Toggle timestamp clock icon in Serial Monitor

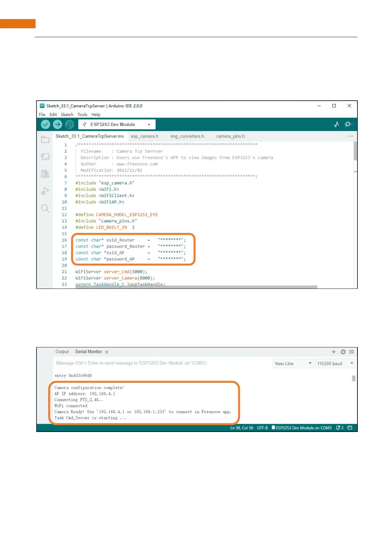click(343, 352)
